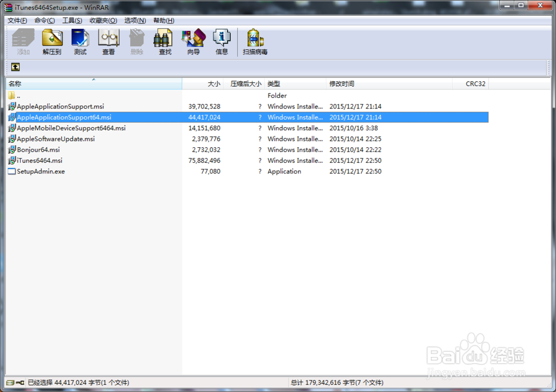Select the SetupAdmin.exe file
The height and width of the screenshot is (392, 556).
point(40,171)
